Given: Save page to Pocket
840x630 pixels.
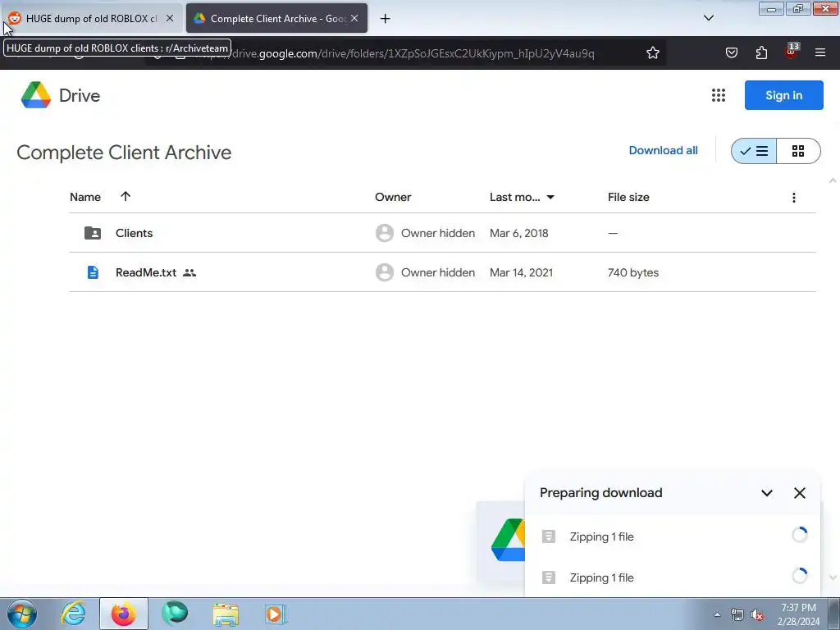Looking at the screenshot, I should click(x=731, y=53).
